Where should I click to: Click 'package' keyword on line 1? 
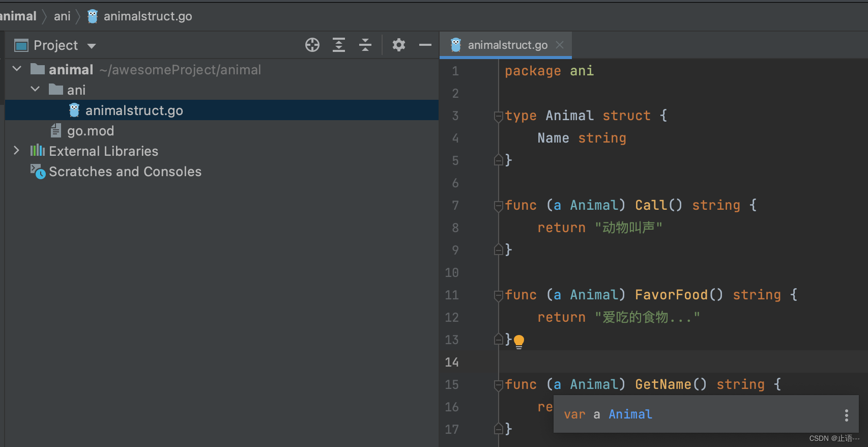pos(533,71)
